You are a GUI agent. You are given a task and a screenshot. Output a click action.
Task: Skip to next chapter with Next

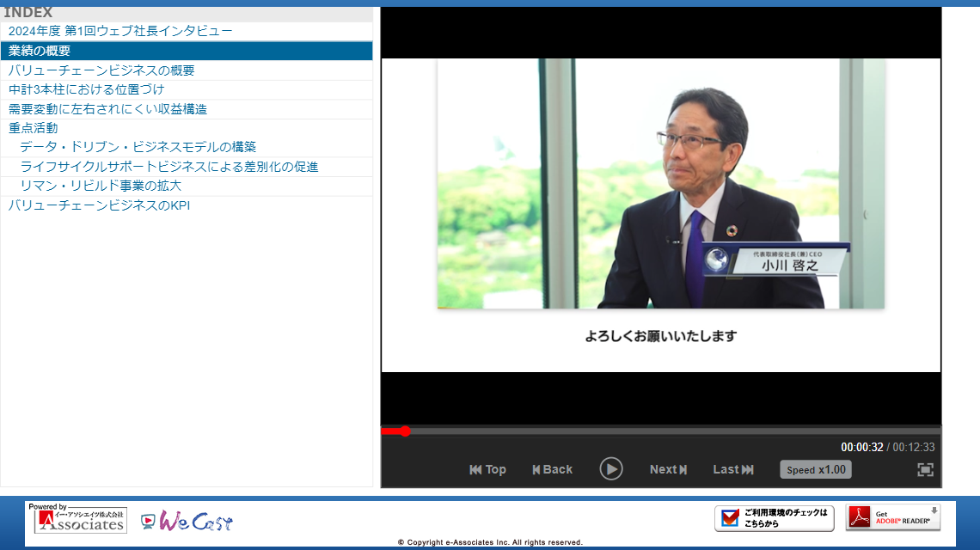click(668, 469)
